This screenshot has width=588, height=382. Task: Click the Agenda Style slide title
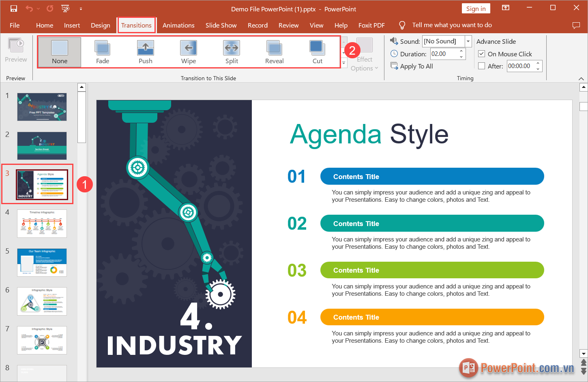click(369, 134)
